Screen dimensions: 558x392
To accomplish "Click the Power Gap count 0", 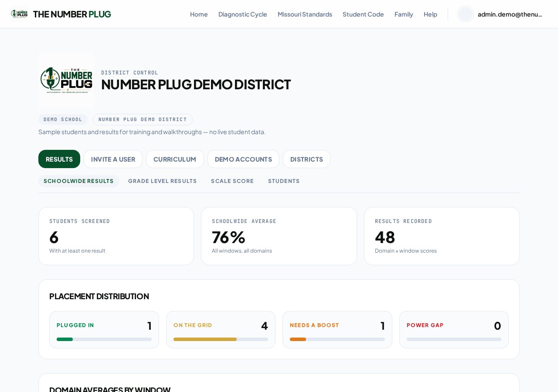I will [497, 326].
